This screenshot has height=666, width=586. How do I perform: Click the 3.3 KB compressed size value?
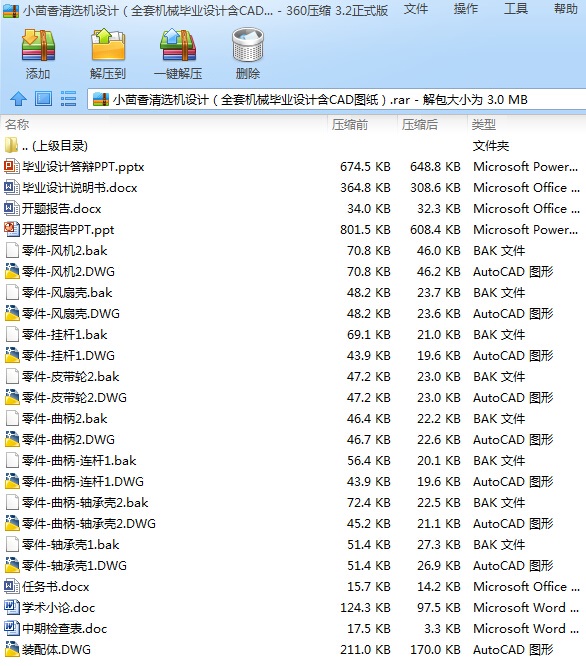[x=442, y=629]
